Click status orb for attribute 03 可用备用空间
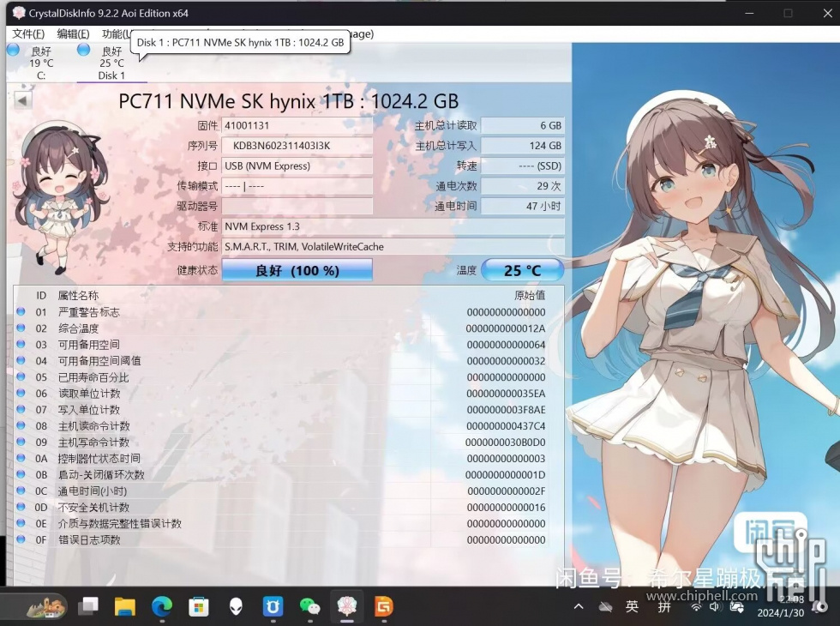Viewport: 840px width, 626px height. point(21,344)
